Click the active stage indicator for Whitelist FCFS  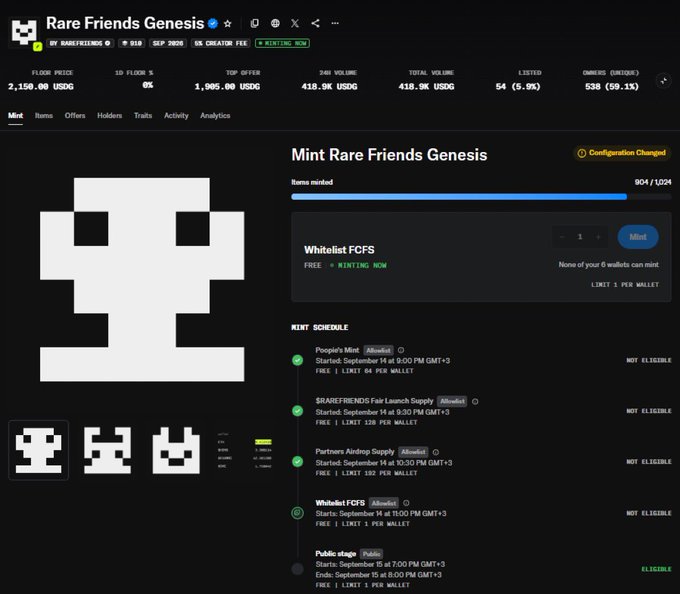(x=298, y=513)
